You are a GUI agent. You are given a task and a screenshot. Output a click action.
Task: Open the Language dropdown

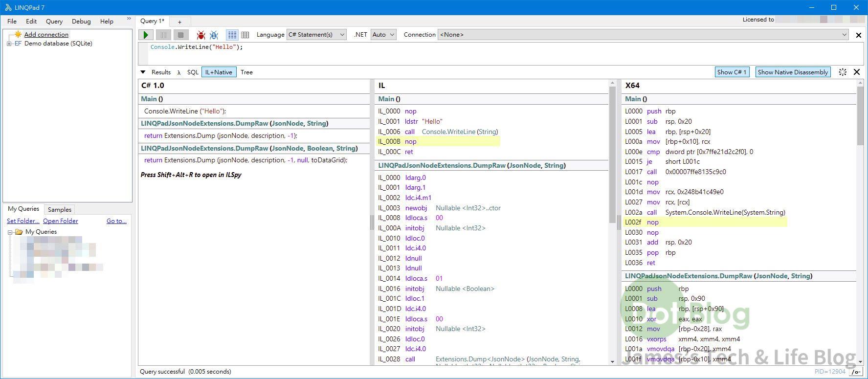click(x=316, y=35)
